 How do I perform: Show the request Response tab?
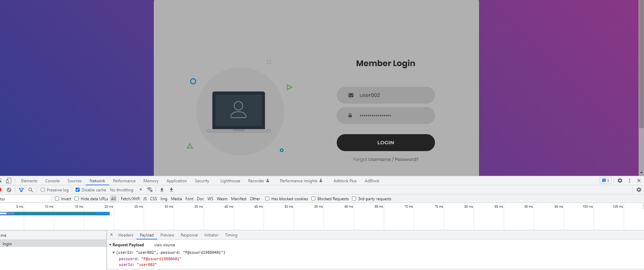[189, 235]
